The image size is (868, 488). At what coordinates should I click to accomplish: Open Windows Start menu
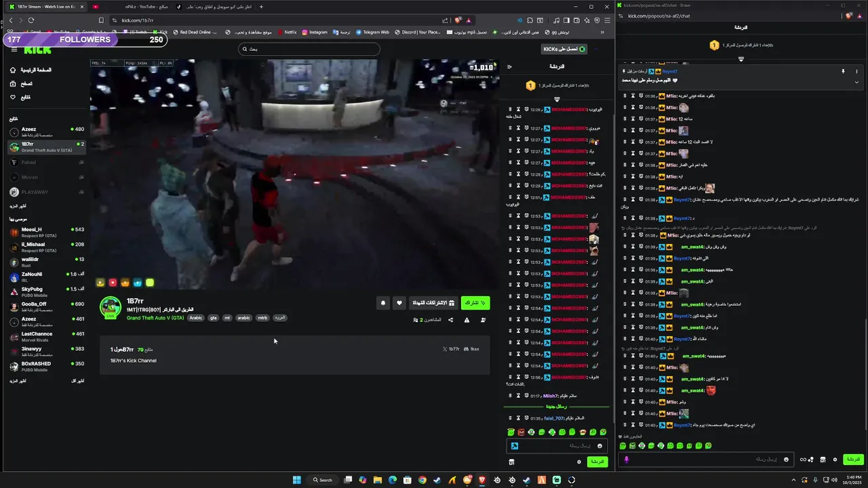pyautogui.click(x=297, y=480)
